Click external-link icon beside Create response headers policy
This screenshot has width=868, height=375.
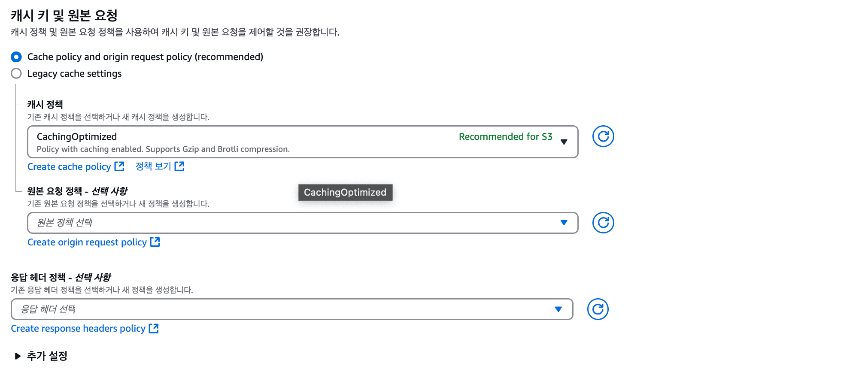(x=154, y=328)
